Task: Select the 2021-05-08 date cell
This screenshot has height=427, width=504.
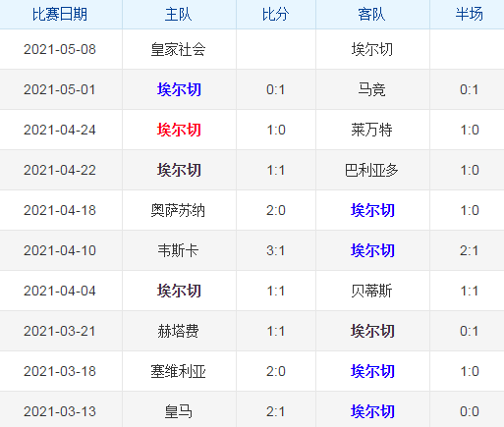Action: coord(60,49)
